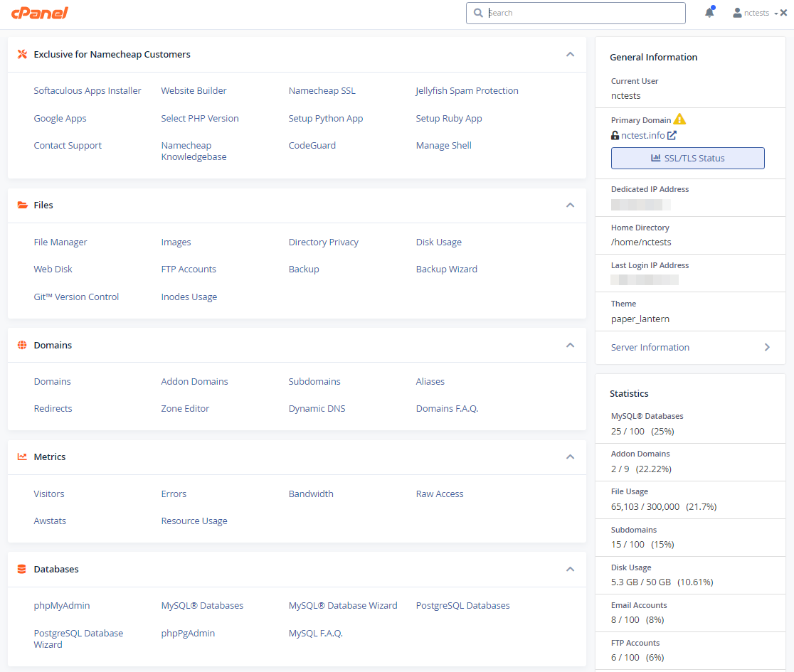Open Contact Support

[x=68, y=145]
